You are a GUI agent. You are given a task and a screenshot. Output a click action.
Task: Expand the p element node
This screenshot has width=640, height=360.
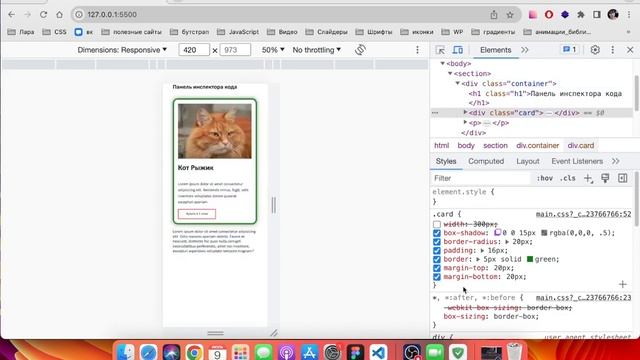coord(465,122)
